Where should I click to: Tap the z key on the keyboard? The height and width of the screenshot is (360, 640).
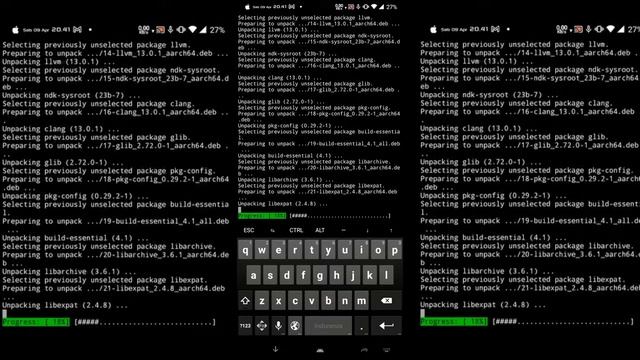(x=262, y=301)
